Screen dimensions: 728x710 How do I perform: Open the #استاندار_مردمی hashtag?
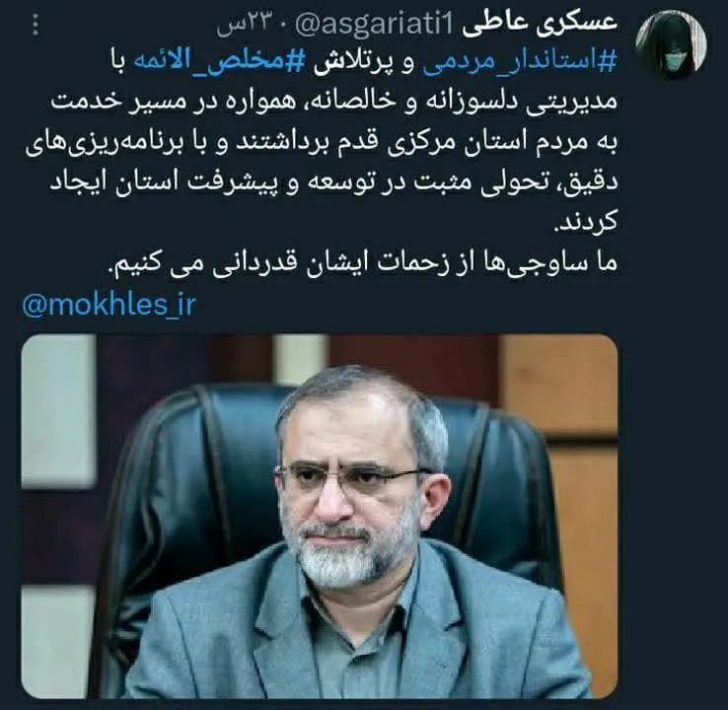coord(520,63)
